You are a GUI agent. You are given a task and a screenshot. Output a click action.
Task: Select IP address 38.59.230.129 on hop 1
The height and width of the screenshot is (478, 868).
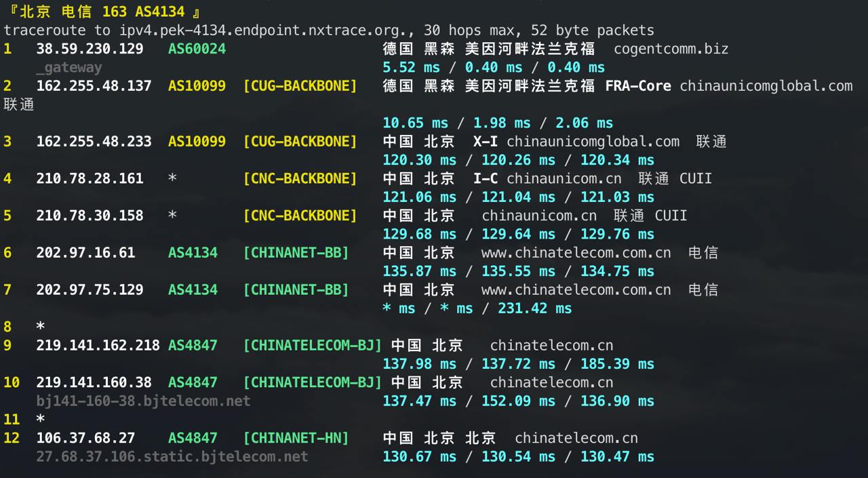point(89,49)
